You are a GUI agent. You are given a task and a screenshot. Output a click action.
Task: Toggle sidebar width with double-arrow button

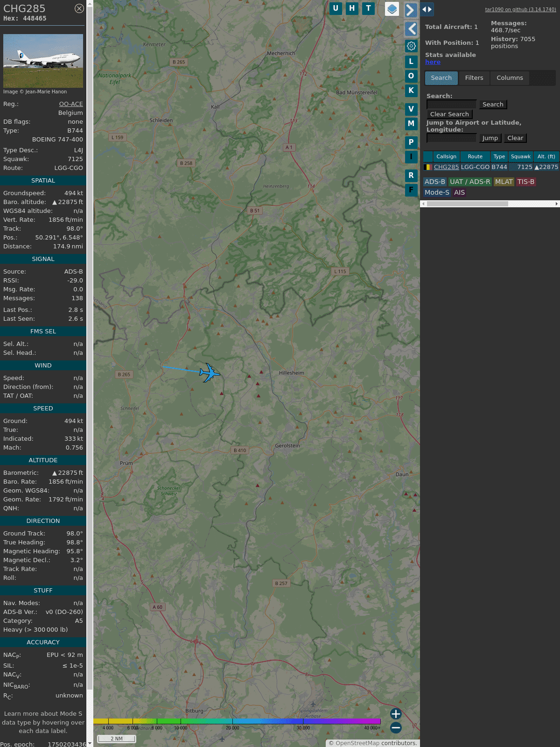427,9
